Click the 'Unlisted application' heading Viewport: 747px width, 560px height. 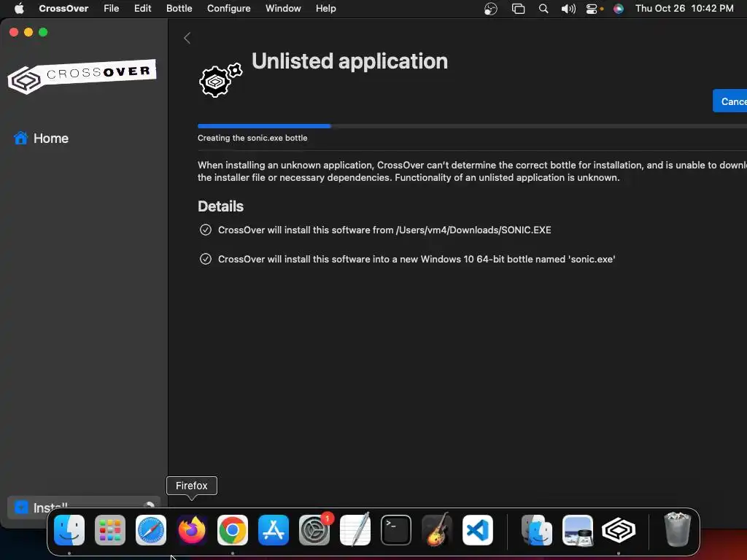pos(349,61)
